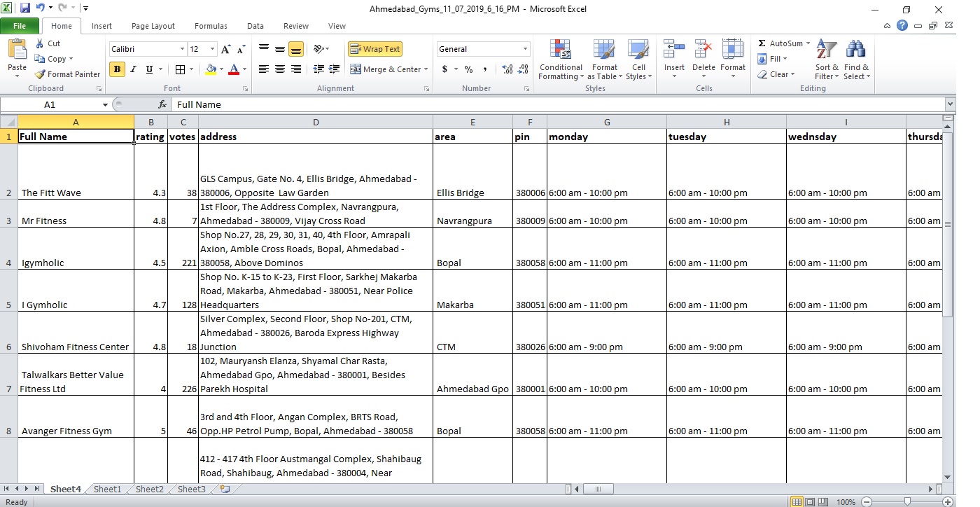Click the Conditional Formatting icon

[561, 50]
